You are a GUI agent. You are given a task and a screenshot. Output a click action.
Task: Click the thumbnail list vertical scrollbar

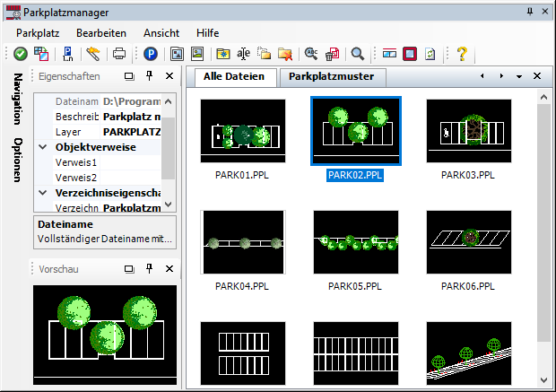click(x=543, y=224)
